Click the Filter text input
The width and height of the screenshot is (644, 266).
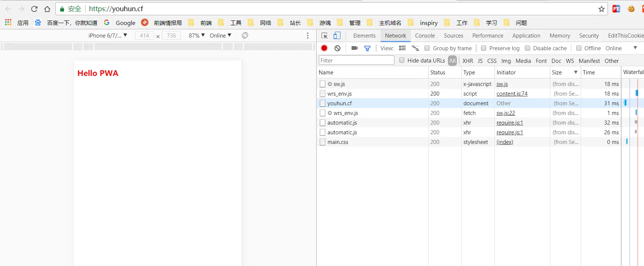click(x=356, y=60)
